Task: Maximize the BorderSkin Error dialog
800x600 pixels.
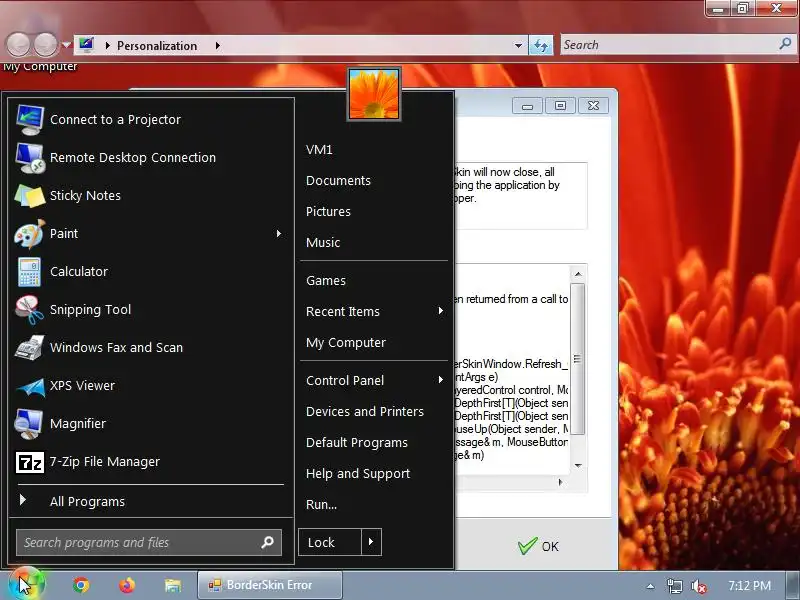Action: pos(560,106)
